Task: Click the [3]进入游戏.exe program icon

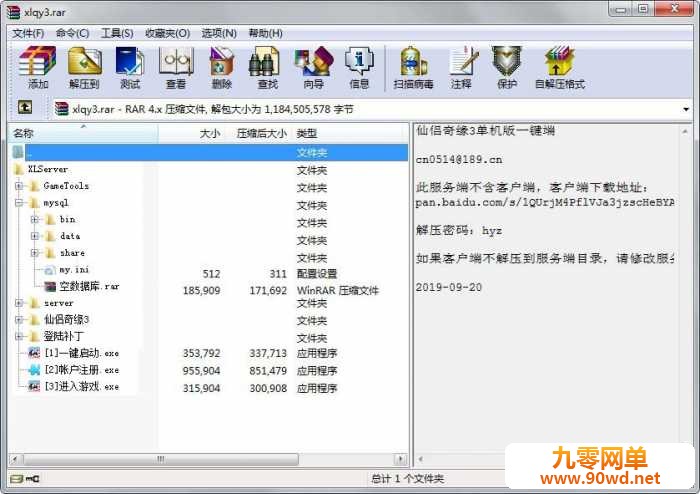Action: pyautogui.click(x=34, y=386)
